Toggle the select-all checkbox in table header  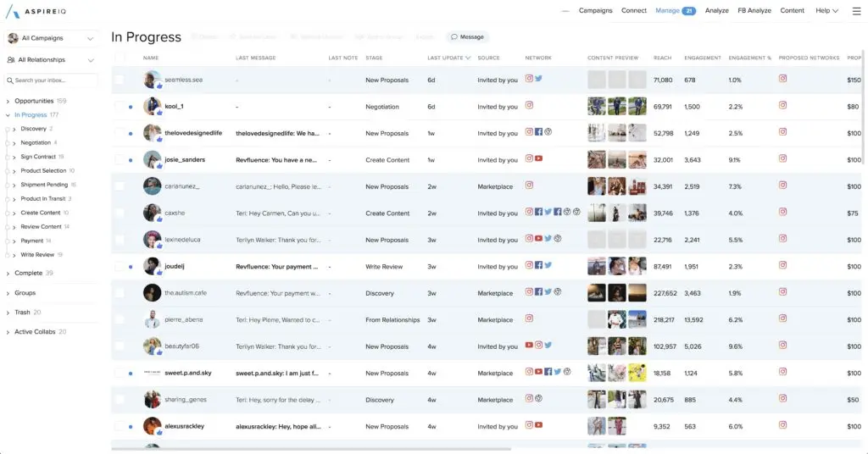pyautogui.click(x=120, y=58)
